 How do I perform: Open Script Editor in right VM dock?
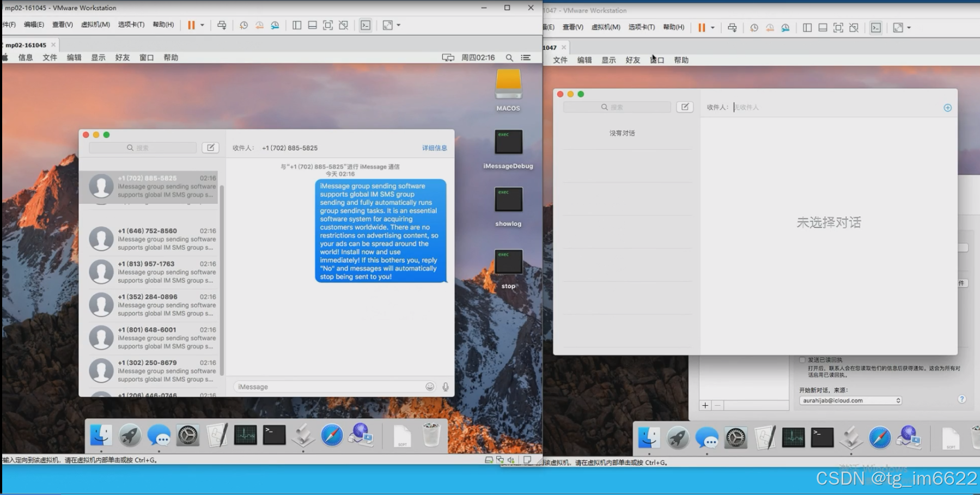click(x=765, y=438)
